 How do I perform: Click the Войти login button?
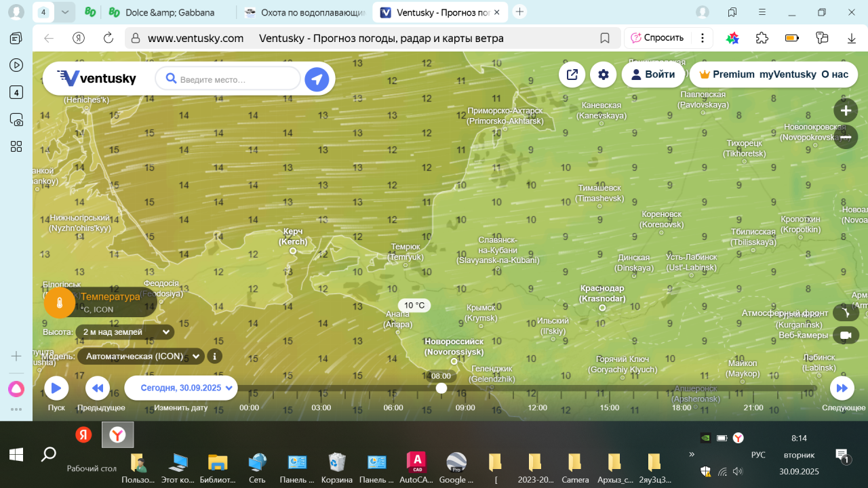tap(653, 75)
